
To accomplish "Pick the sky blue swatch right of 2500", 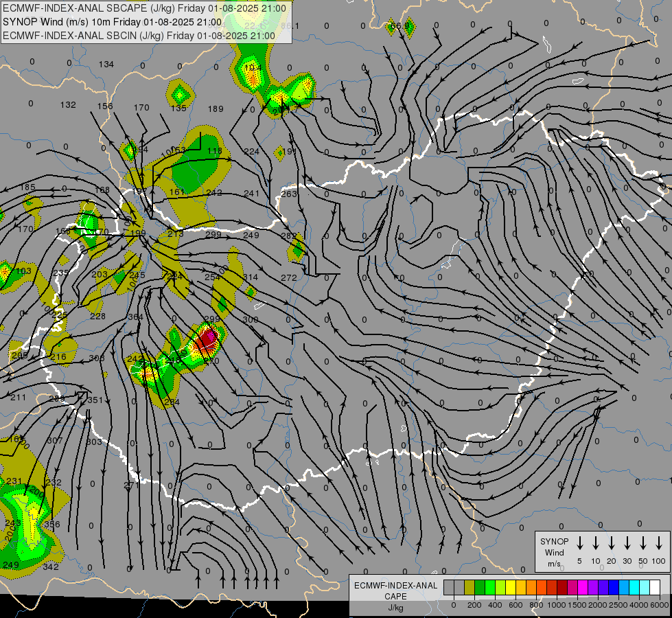I will 625,587.
